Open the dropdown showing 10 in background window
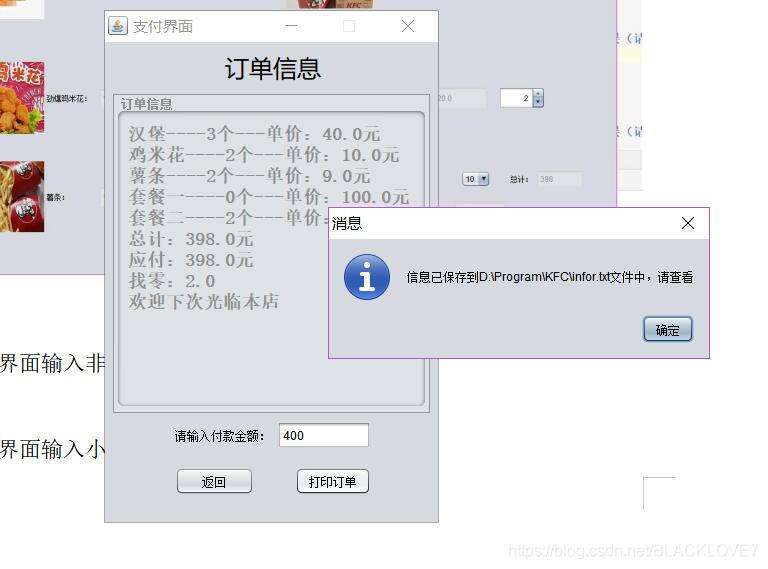This screenshot has height=569, width=768. 476,179
